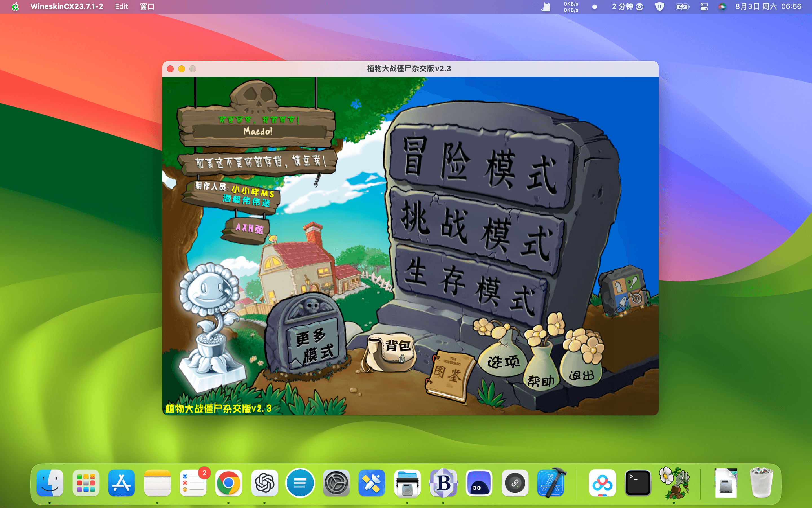Click the Siri icon
The height and width of the screenshot is (508, 812).
click(x=722, y=6)
